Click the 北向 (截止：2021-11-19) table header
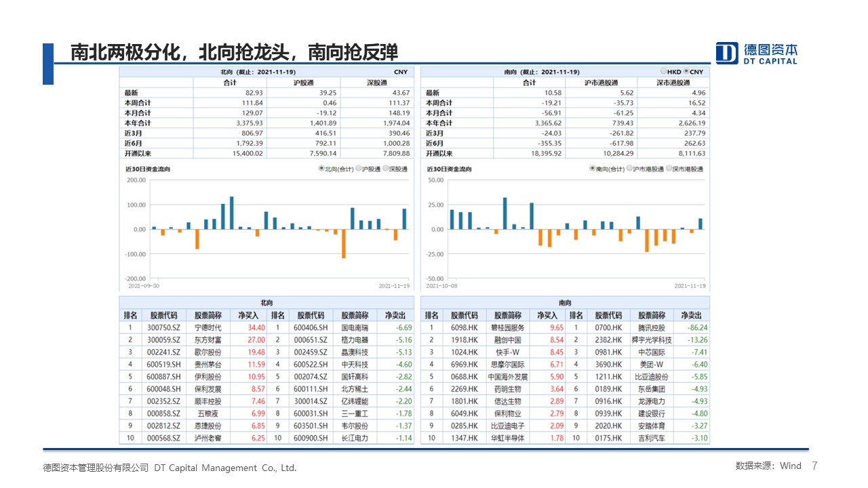This screenshot has width=868, height=488. tap(258, 72)
